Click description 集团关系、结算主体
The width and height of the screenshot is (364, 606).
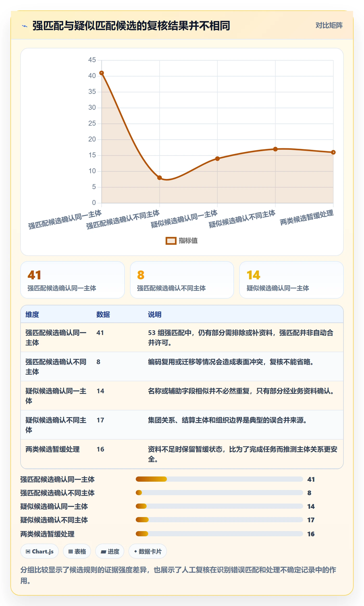point(227,420)
